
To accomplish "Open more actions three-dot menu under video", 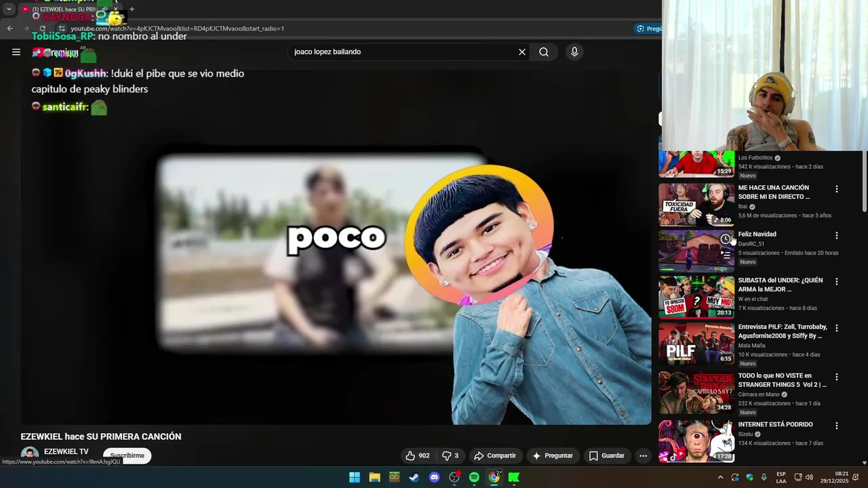I will pyautogui.click(x=643, y=455).
